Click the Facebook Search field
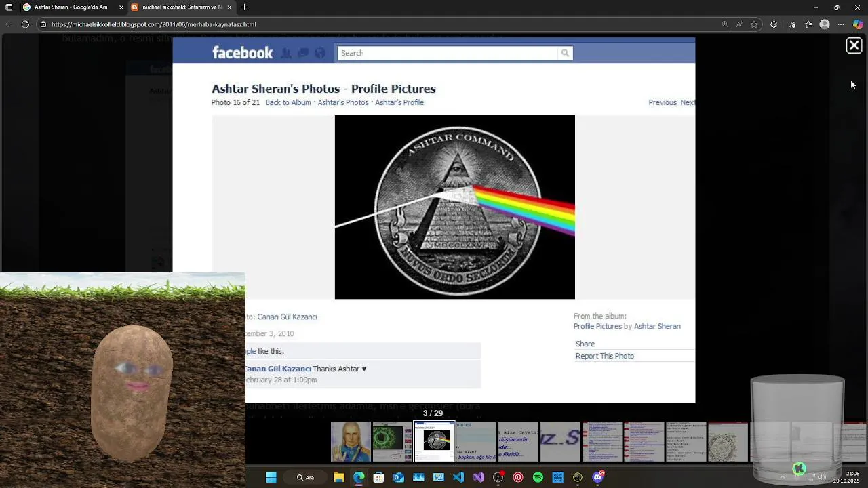 pyautogui.click(x=448, y=53)
